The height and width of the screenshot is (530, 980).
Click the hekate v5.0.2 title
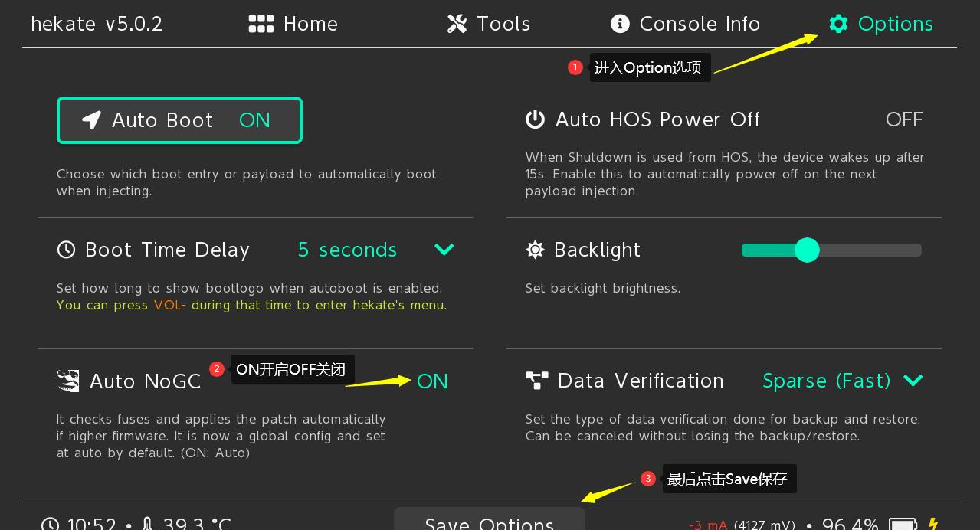coord(97,24)
